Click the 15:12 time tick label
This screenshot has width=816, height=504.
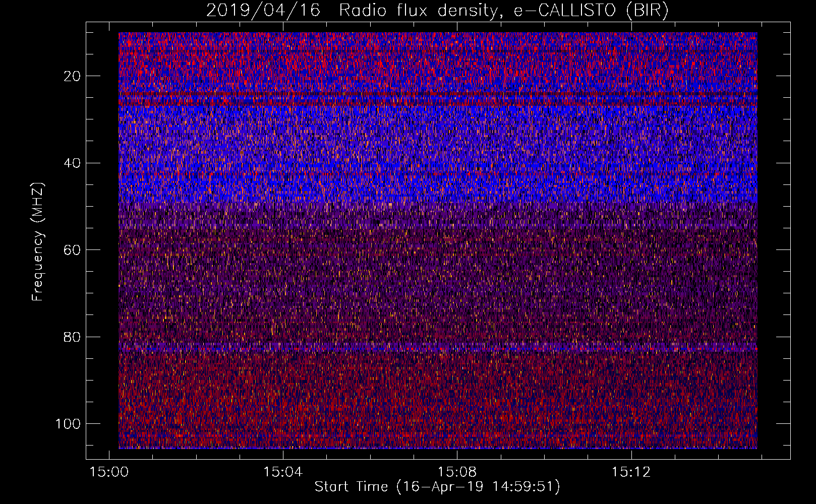(x=631, y=472)
